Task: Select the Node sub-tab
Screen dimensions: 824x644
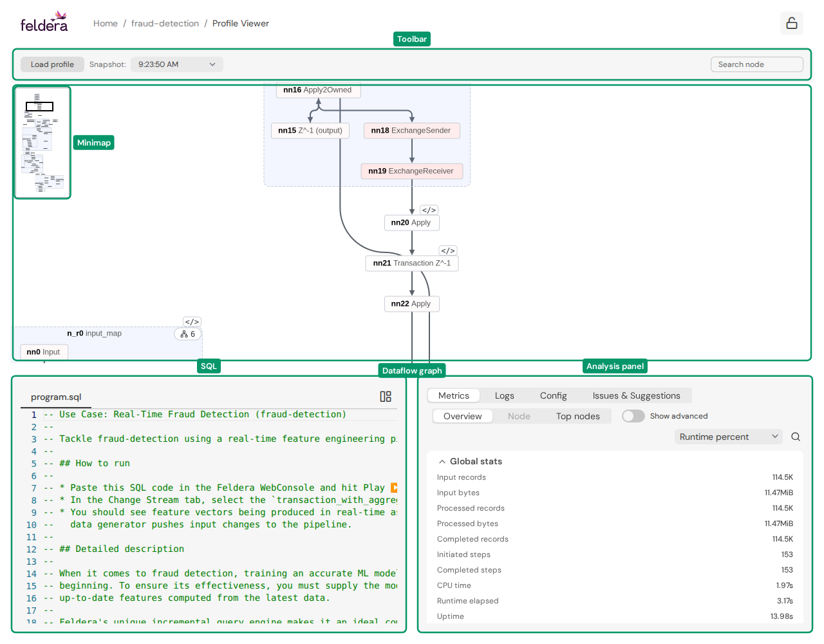Action: pyautogui.click(x=519, y=416)
